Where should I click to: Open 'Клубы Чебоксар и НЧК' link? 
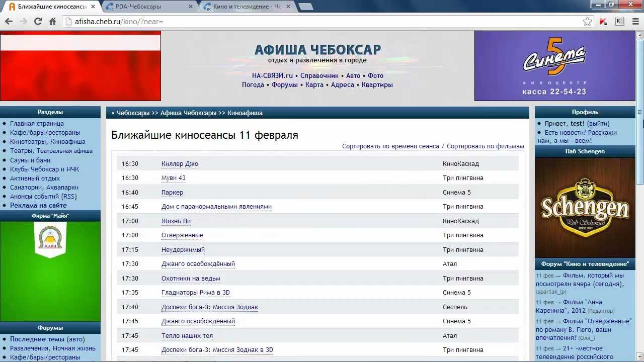(44, 169)
